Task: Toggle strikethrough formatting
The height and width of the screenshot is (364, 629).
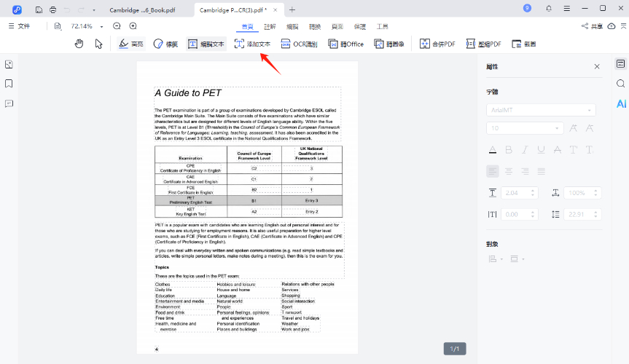Action: click(557, 150)
